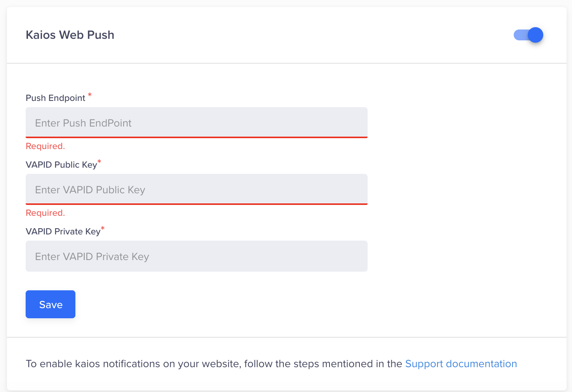Click the VAPID Public Key label
572x392 pixels.
[61, 165]
